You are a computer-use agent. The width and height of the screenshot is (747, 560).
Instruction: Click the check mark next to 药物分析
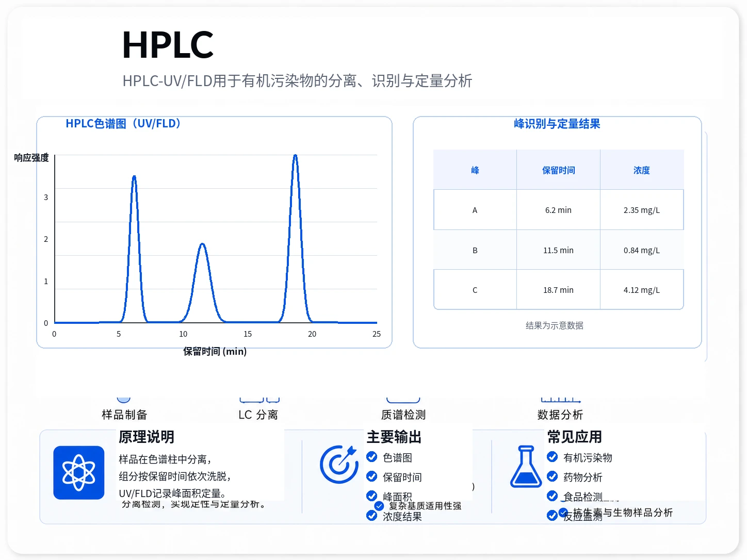552,476
